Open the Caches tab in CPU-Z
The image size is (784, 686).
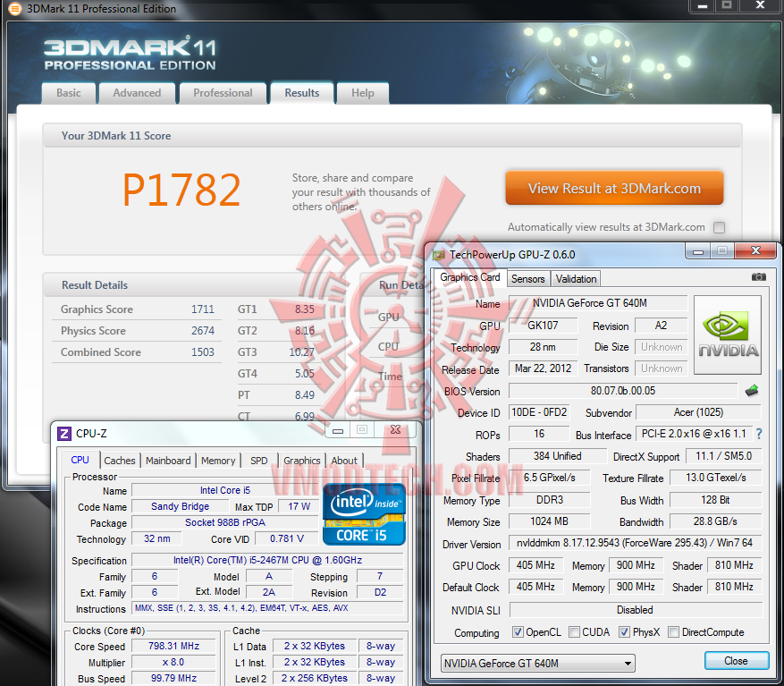(x=120, y=461)
